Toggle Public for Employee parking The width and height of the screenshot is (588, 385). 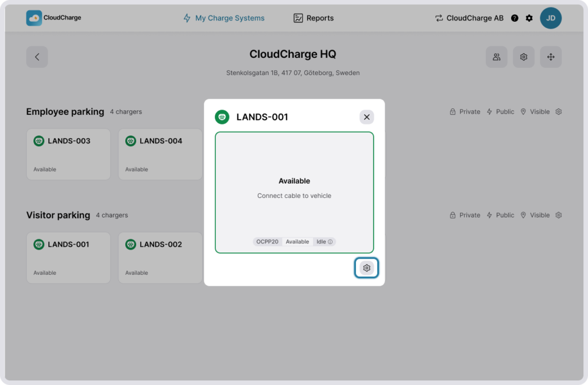500,112
